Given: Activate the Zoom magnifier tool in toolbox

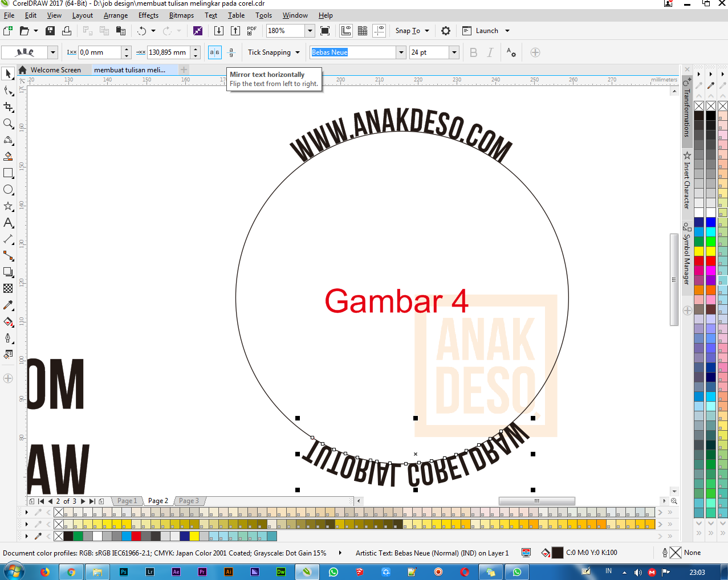Looking at the screenshot, I should coord(8,123).
